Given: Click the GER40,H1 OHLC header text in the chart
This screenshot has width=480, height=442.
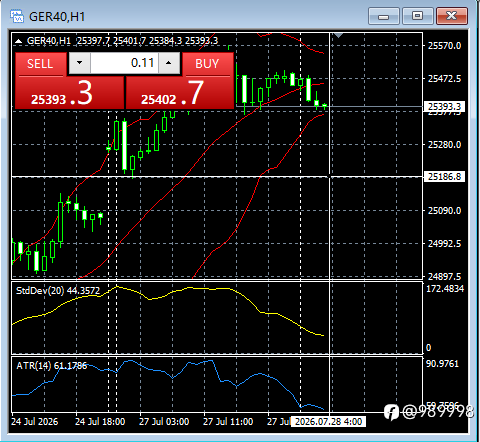Looking at the screenshot, I should point(122,41).
